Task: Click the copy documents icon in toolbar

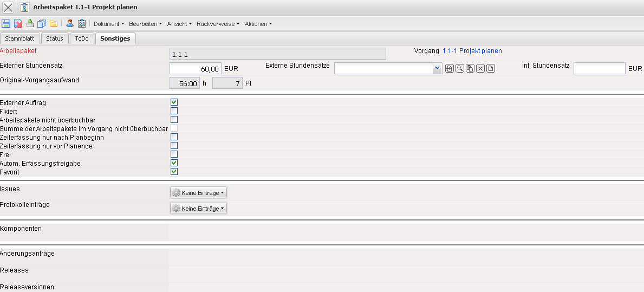Action: [x=42, y=24]
